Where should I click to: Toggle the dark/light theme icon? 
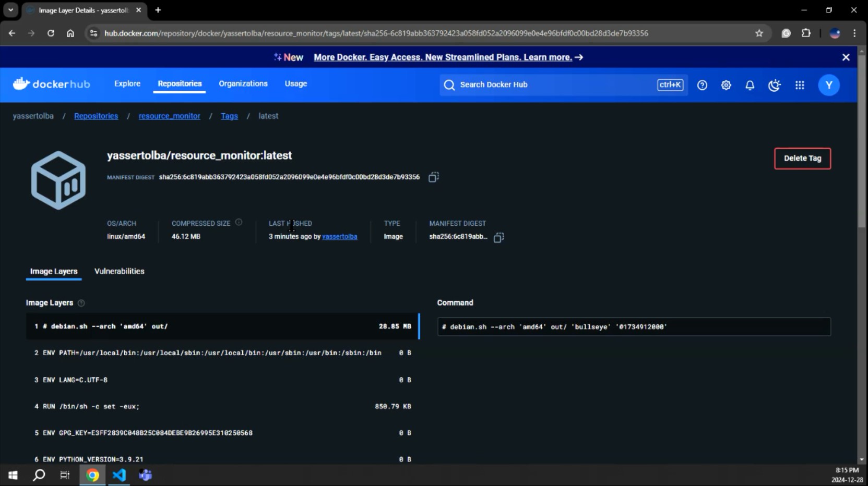[775, 85]
